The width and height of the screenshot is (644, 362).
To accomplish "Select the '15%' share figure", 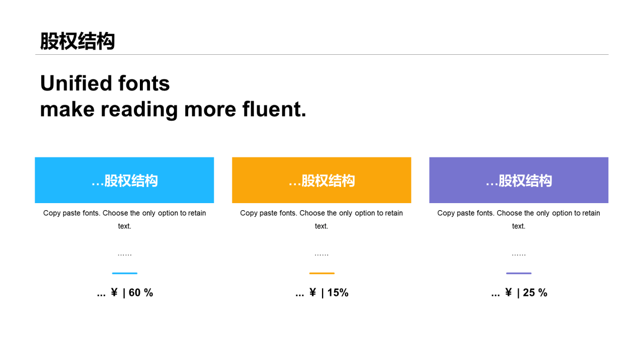I will [x=338, y=293].
